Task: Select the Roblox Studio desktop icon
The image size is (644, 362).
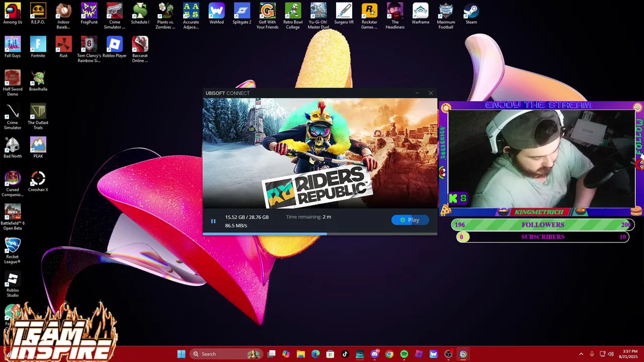Action: pyautogui.click(x=13, y=285)
